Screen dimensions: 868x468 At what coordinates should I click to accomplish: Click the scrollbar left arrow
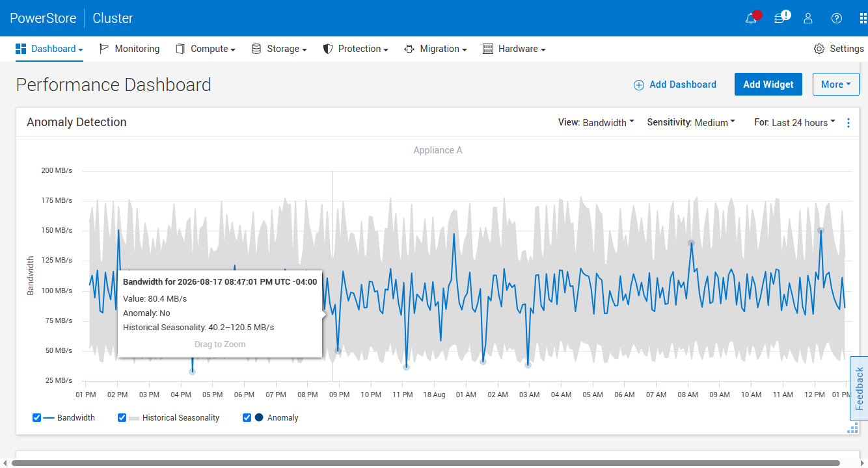click(5, 463)
